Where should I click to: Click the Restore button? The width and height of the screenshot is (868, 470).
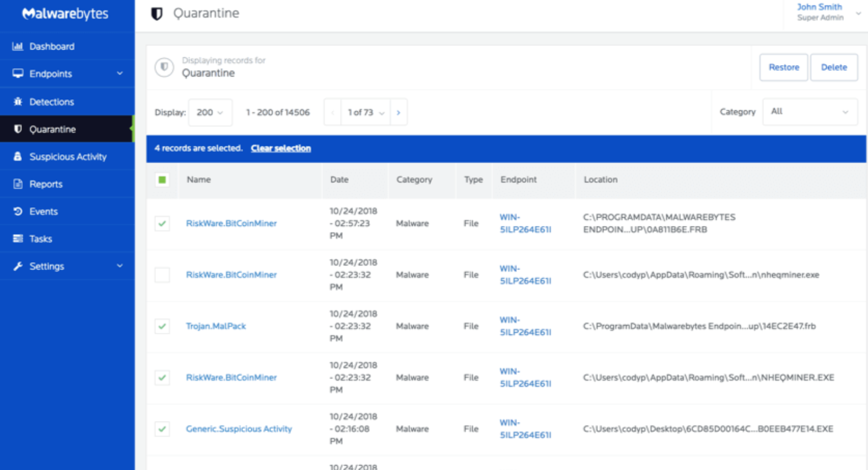[784, 67]
